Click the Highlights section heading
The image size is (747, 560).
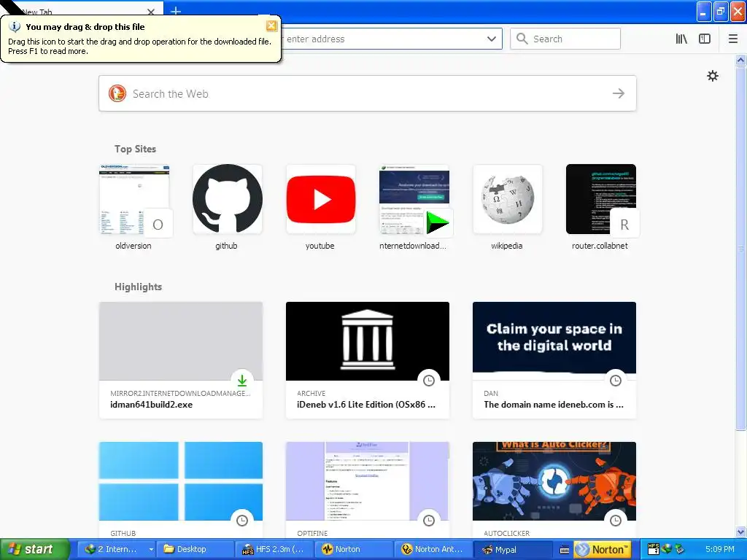[138, 287]
